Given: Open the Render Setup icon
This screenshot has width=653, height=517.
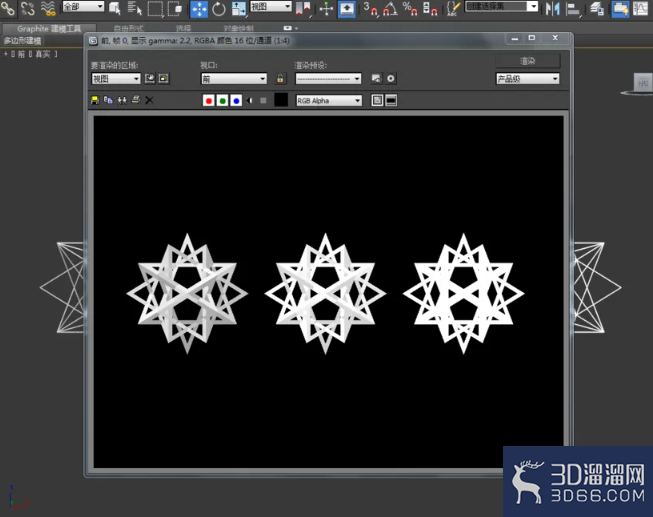Looking at the screenshot, I should coord(376,79).
